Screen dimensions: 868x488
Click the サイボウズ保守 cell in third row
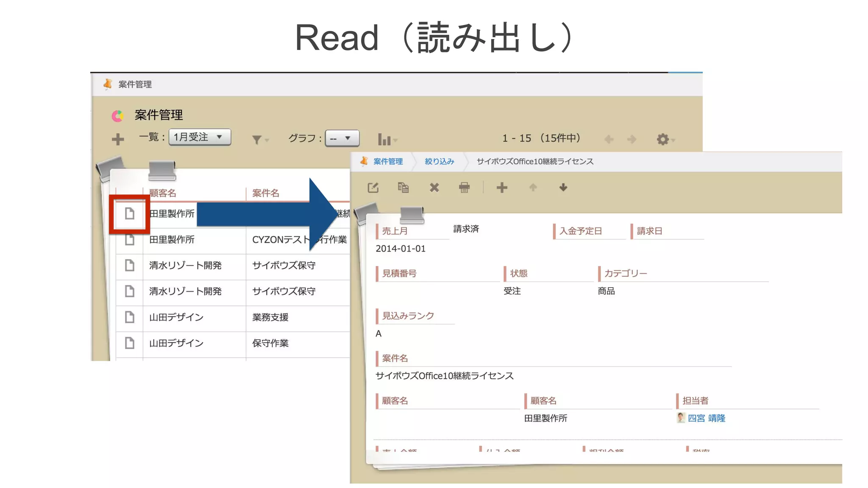point(284,265)
